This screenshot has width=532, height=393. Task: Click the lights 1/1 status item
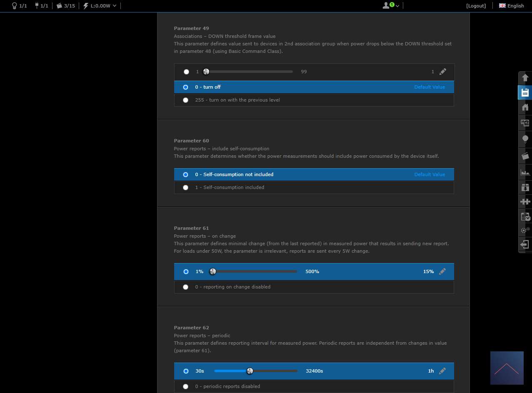[x=19, y=6]
